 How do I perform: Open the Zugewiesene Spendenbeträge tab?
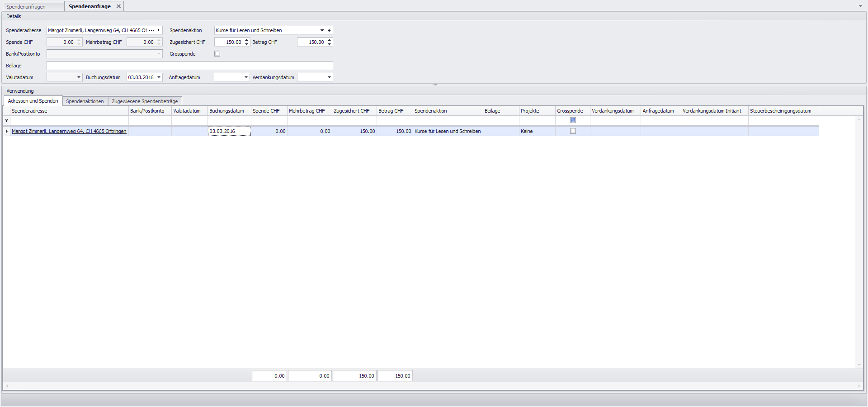pyautogui.click(x=145, y=101)
